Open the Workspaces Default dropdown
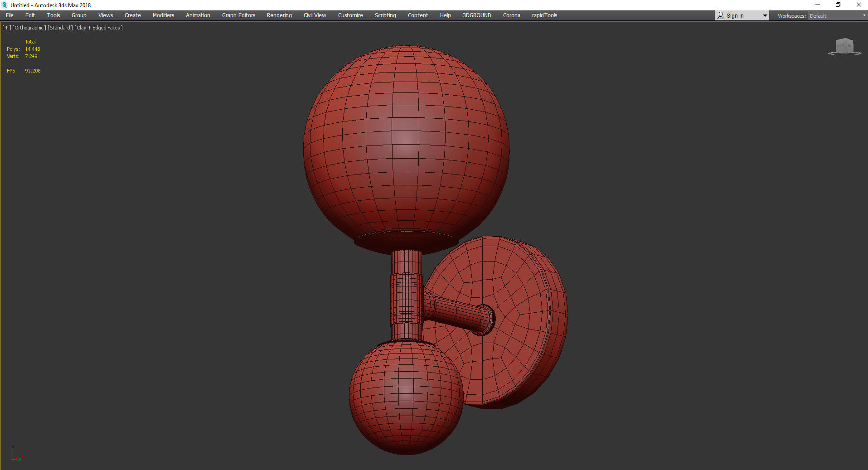This screenshot has height=470, width=868. point(837,16)
